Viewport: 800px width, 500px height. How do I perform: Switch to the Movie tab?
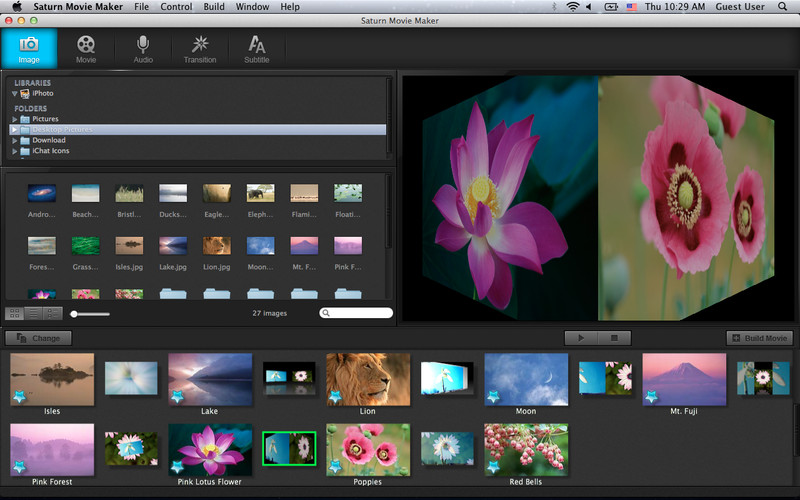(86, 48)
